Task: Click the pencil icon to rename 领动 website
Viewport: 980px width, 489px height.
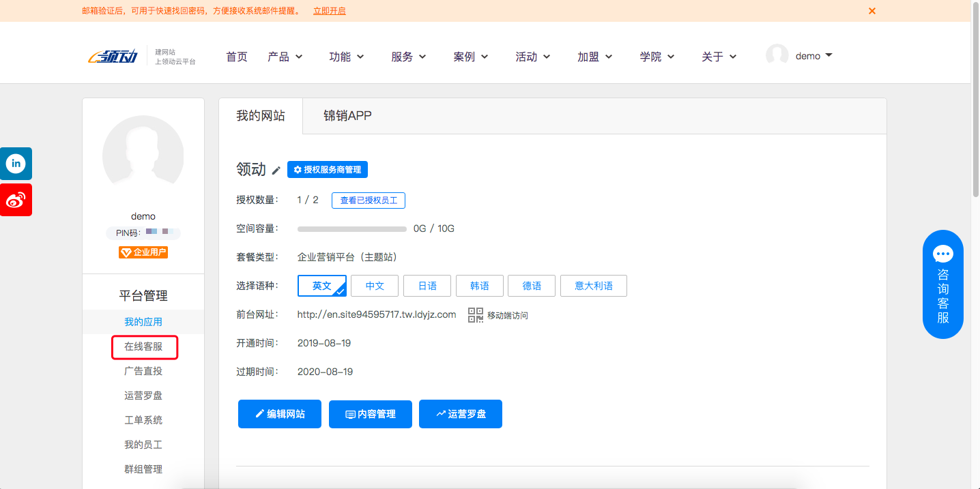Action: pos(276,170)
